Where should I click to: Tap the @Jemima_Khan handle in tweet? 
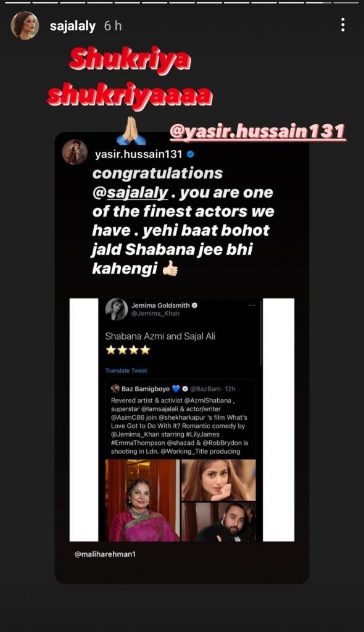(155, 314)
